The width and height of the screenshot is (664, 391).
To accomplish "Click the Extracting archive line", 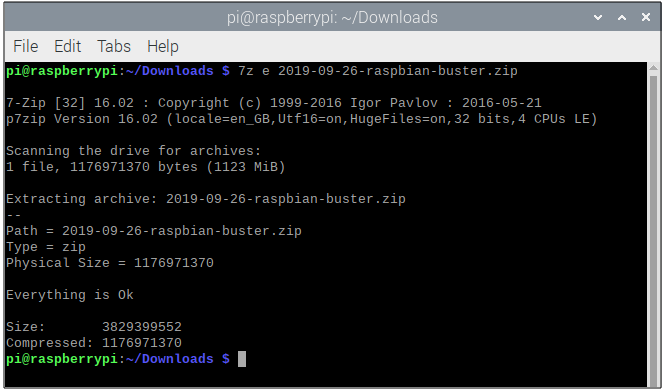I will pos(206,199).
